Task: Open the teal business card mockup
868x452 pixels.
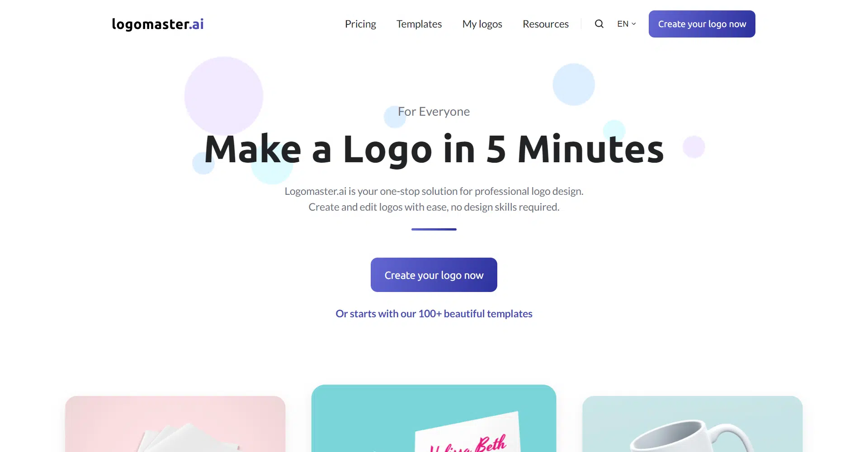Action: 434,419
